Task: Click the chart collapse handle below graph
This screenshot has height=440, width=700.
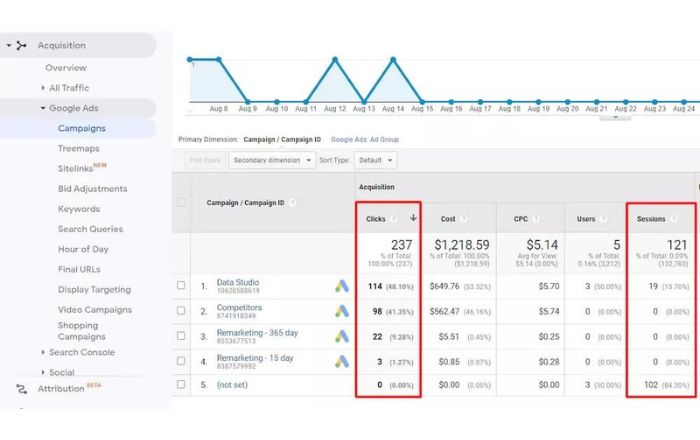Action: point(615,117)
